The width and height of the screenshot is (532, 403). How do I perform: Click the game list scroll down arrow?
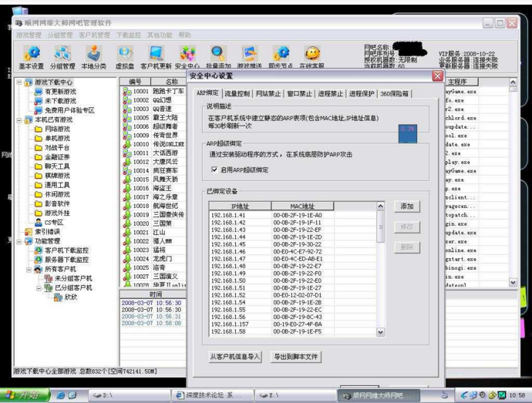[x=513, y=282]
